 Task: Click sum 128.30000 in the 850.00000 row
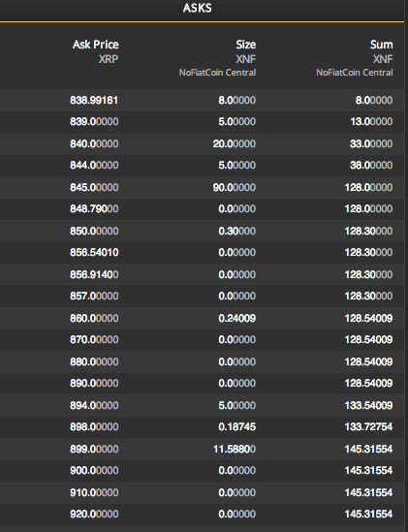click(369, 231)
